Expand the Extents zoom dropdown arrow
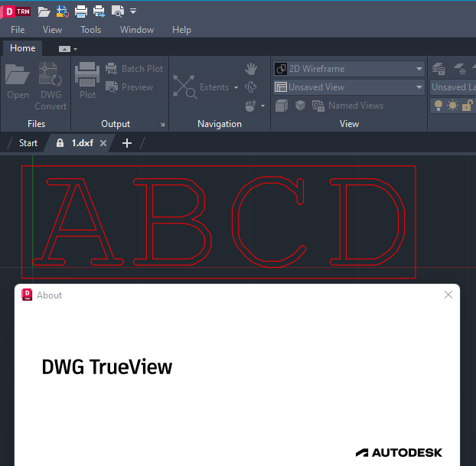This screenshot has width=476, height=466. tap(236, 87)
